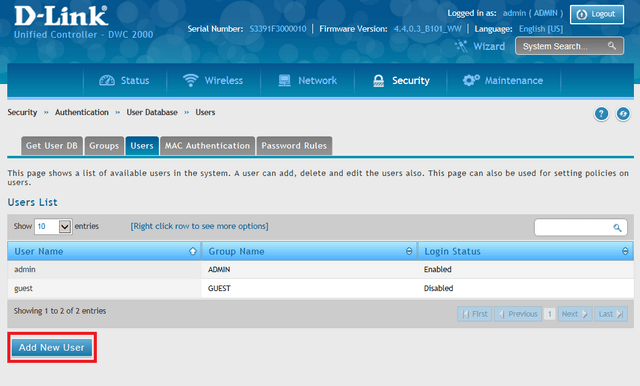Click the admin ( ADMIN ) login name

pyautogui.click(x=533, y=13)
